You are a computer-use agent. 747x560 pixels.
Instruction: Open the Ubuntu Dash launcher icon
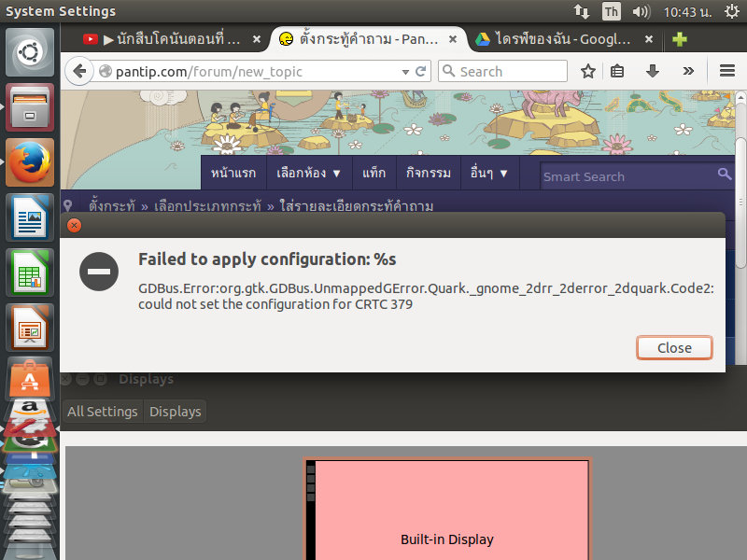point(30,52)
